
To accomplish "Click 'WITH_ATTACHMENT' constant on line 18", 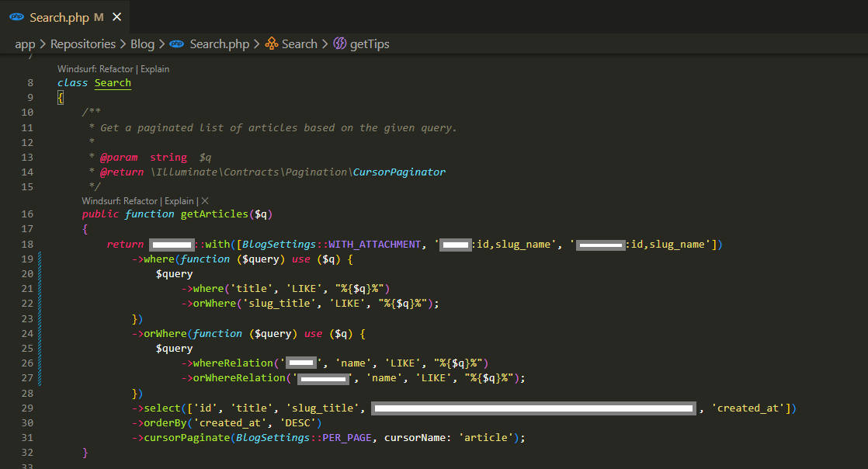I will pyautogui.click(x=375, y=244).
